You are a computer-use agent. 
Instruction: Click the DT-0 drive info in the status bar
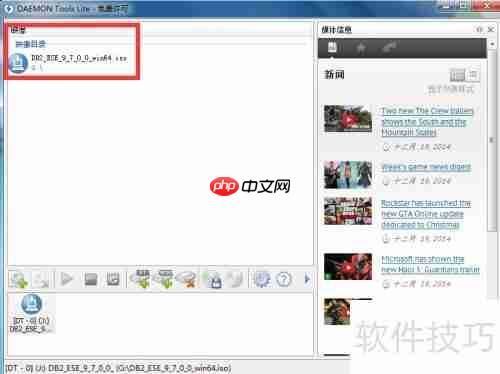pyautogui.click(x=118, y=368)
